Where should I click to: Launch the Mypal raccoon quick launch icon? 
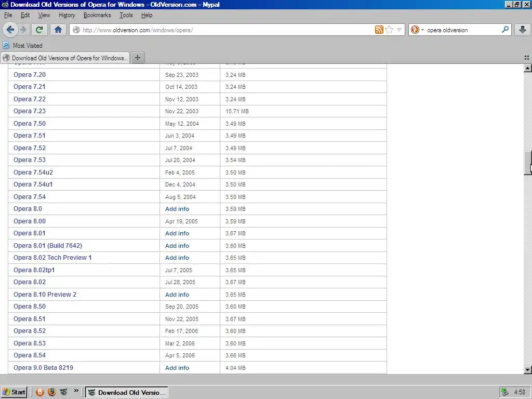coord(64,392)
